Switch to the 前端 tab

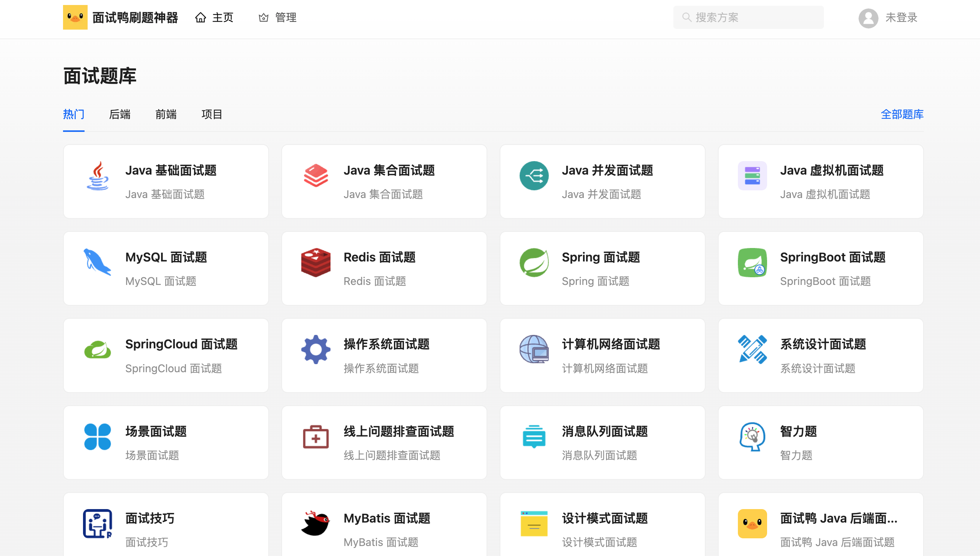point(166,114)
